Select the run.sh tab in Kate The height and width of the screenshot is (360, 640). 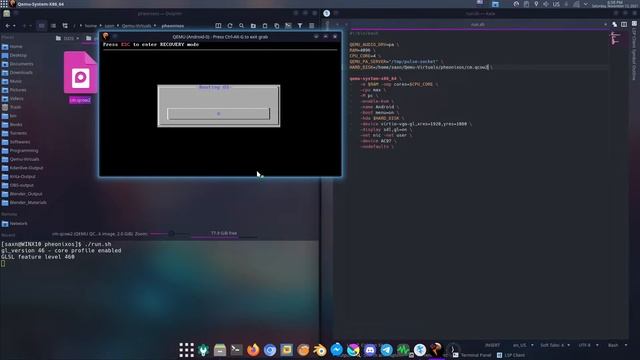478,24
